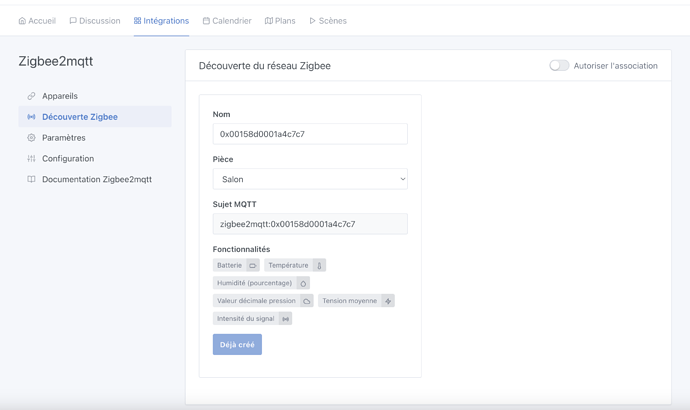Click the Valeur décimale pression tag
Screen dimensions: 690x410
263,301
